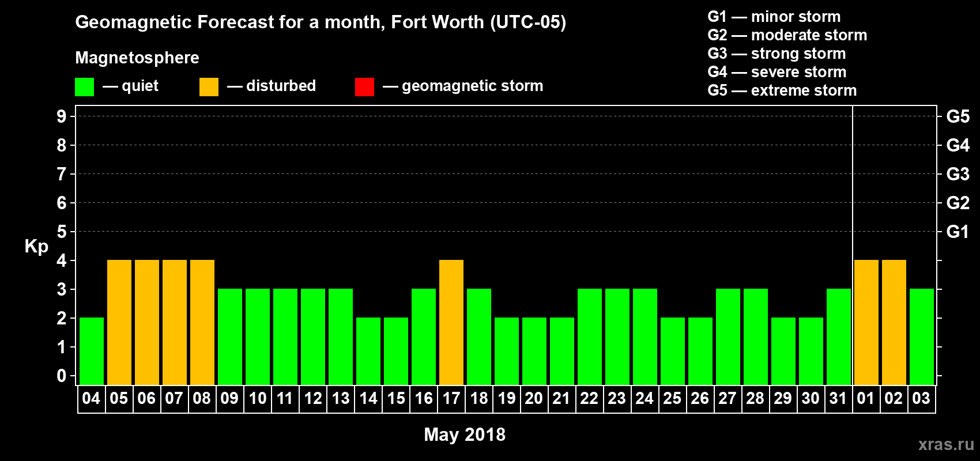Click the green bar for May 31
The height and width of the screenshot is (461, 980).
(839, 337)
